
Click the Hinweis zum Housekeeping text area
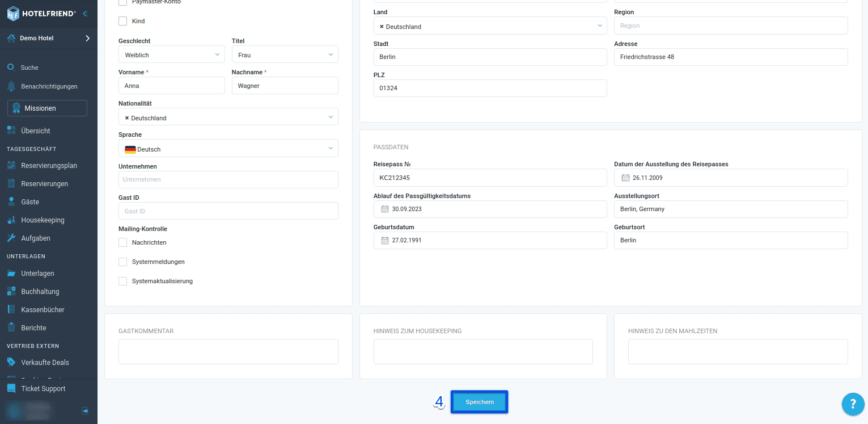coord(483,351)
